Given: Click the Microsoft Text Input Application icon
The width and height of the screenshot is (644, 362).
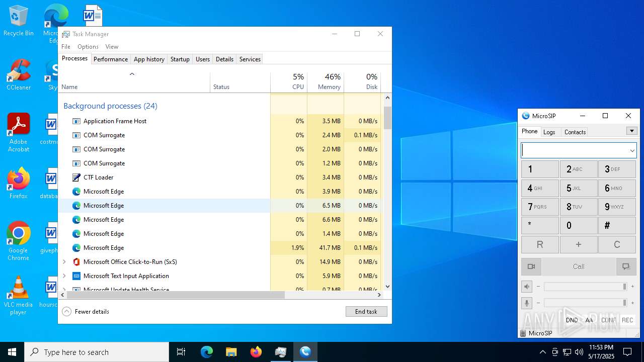Looking at the screenshot, I should point(76,276).
